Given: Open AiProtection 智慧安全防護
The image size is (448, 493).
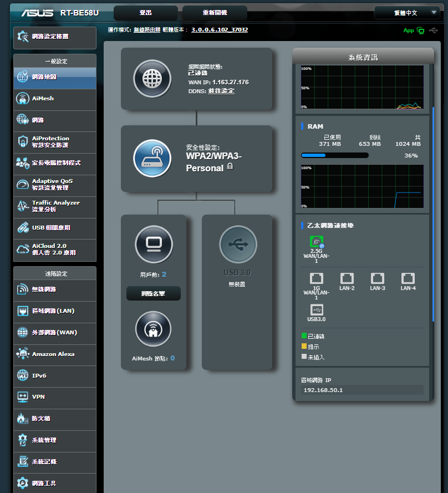Looking at the screenshot, I should coord(55,142).
